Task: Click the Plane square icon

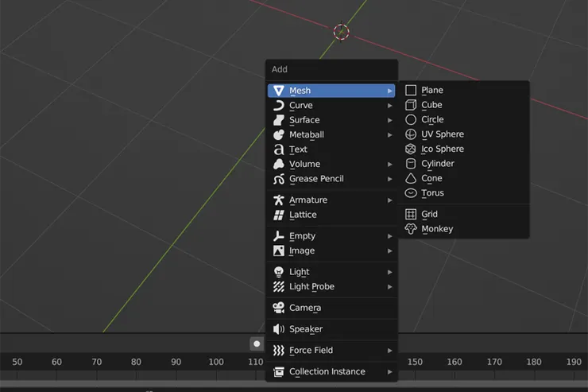Action: pos(411,90)
